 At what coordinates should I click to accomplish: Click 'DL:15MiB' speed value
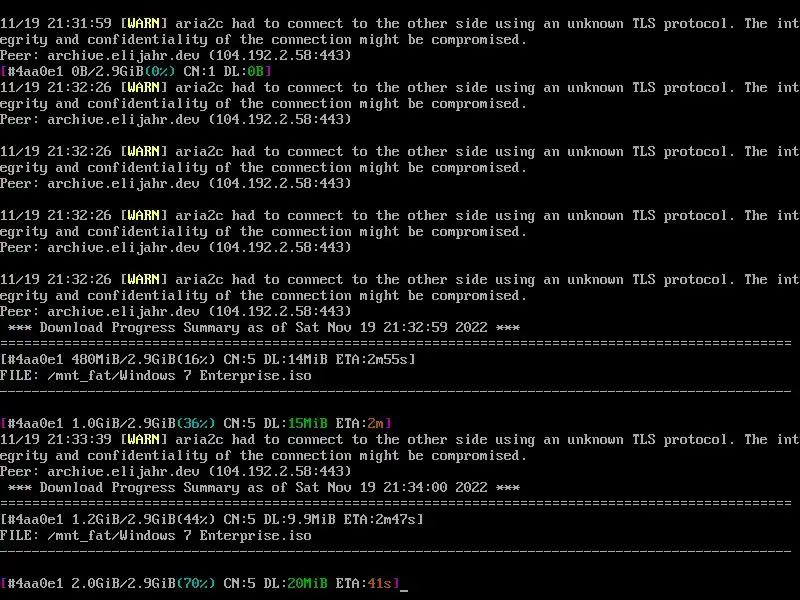point(295,423)
